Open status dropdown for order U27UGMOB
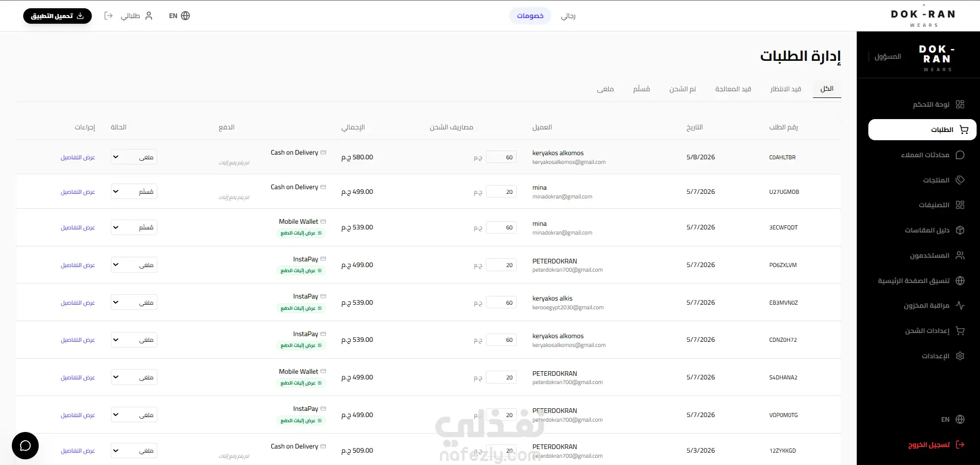 pos(134,191)
